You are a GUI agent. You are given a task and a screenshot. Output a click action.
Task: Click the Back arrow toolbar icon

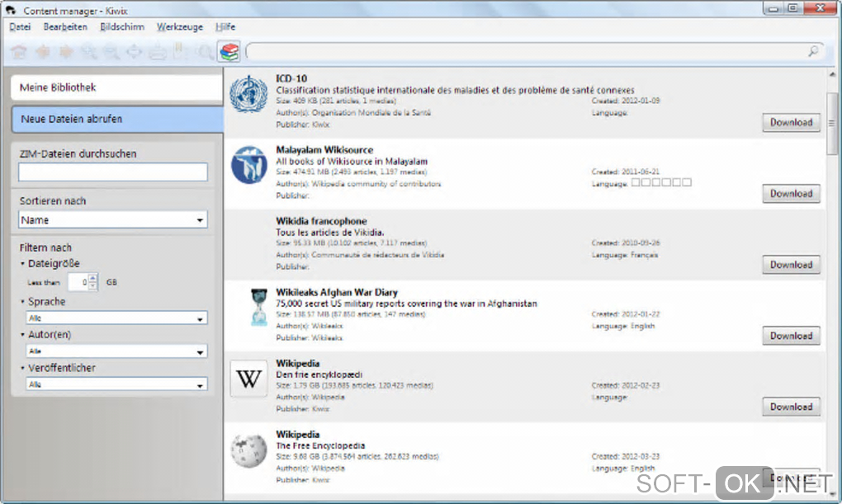(x=42, y=51)
